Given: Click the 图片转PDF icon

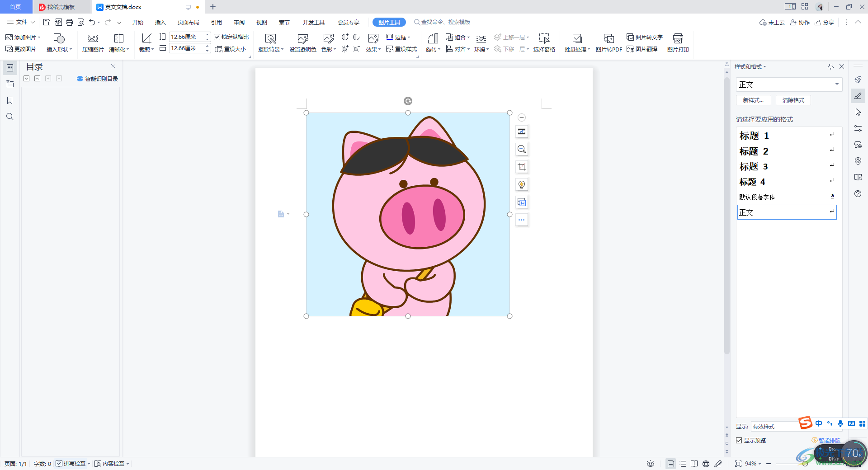Looking at the screenshot, I should (609, 38).
